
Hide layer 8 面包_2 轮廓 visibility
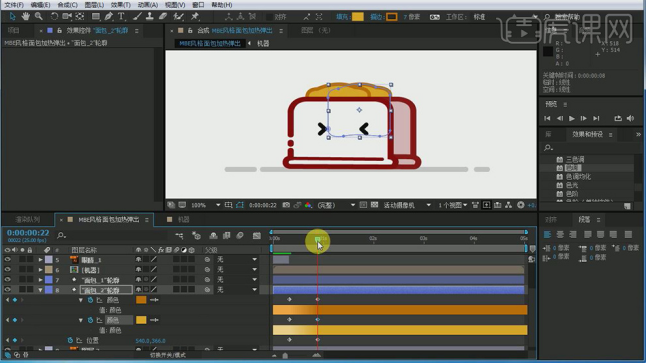[7, 290]
